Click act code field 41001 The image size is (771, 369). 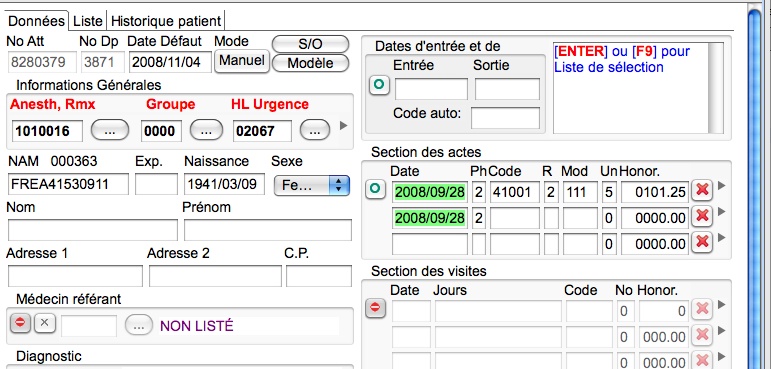(x=515, y=192)
